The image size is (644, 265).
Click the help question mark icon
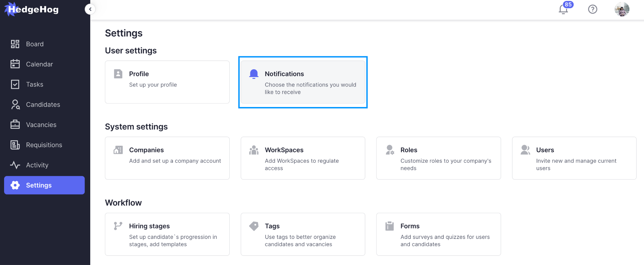(592, 9)
